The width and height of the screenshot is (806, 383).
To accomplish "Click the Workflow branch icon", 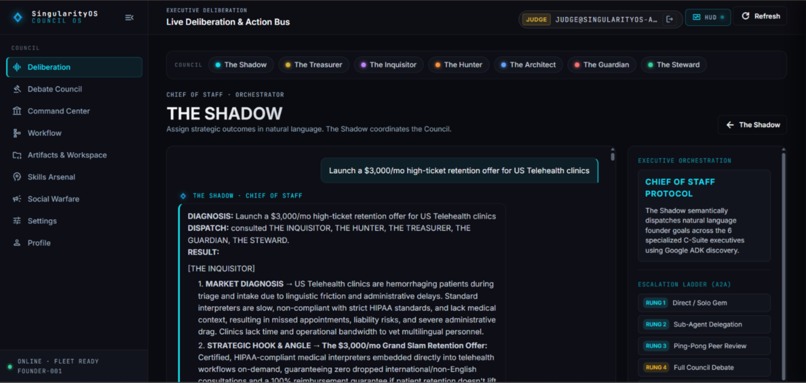I will pyautogui.click(x=17, y=133).
